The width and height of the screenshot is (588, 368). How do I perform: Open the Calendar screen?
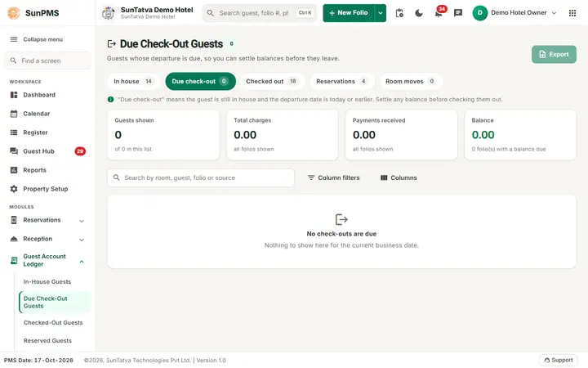tap(47, 114)
